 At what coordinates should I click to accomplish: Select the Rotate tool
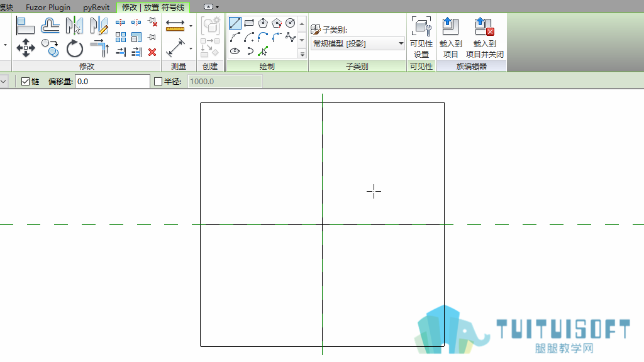pyautogui.click(x=74, y=48)
